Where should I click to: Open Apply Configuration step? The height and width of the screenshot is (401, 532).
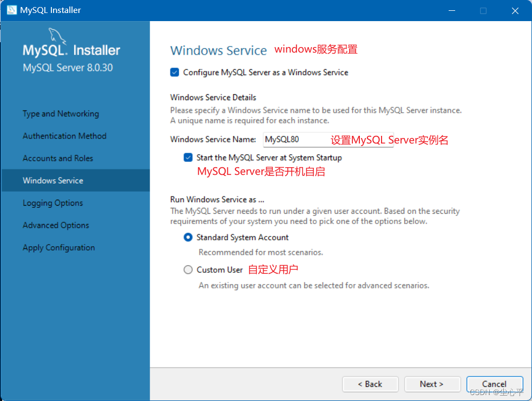(x=58, y=248)
